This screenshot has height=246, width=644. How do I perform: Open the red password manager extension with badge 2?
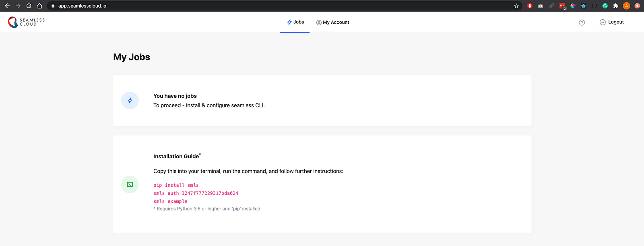(562, 6)
